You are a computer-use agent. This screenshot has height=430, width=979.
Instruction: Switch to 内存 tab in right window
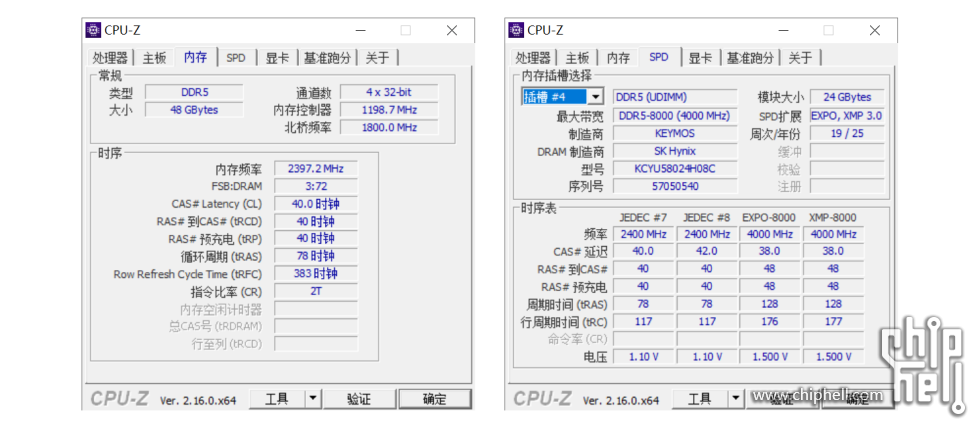click(618, 58)
